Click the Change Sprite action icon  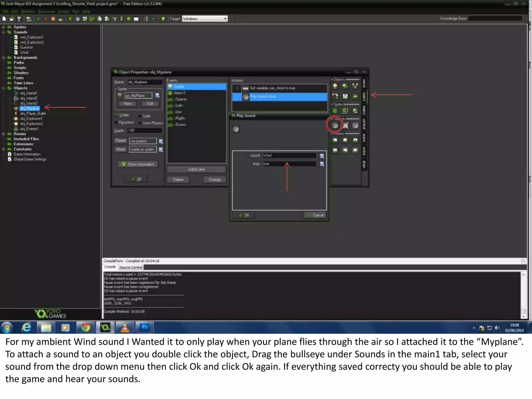click(335, 111)
